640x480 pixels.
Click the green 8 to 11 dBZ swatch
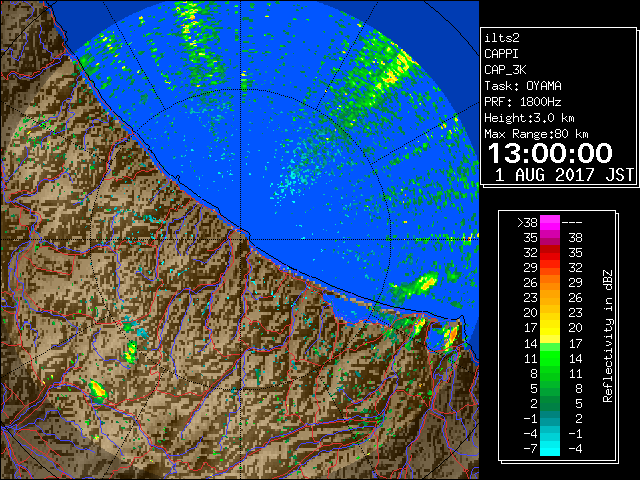pyautogui.click(x=550, y=373)
